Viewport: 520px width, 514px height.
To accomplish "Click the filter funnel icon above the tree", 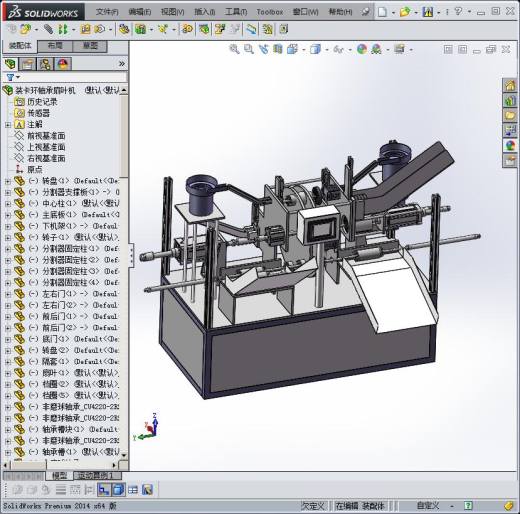I will click(x=10, y=78).
